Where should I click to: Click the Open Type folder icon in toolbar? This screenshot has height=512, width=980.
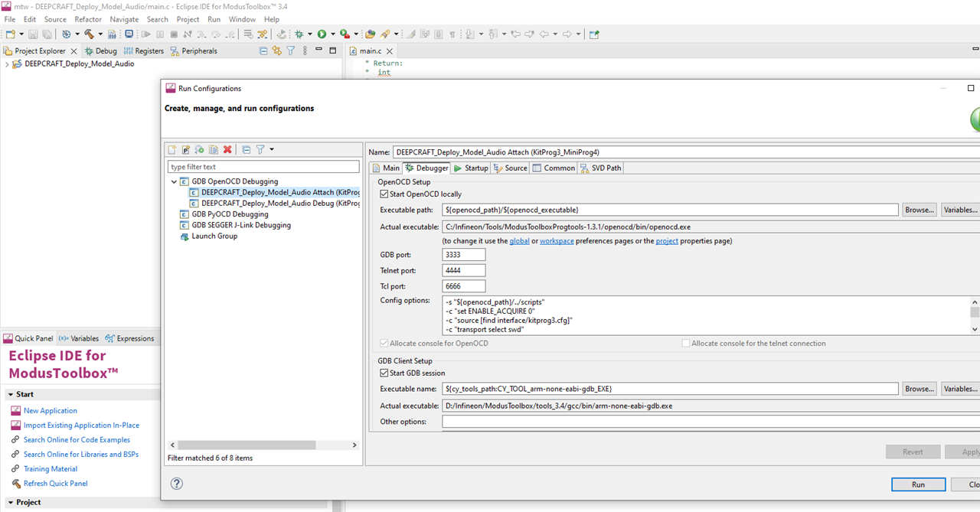[x=369, y=34]
